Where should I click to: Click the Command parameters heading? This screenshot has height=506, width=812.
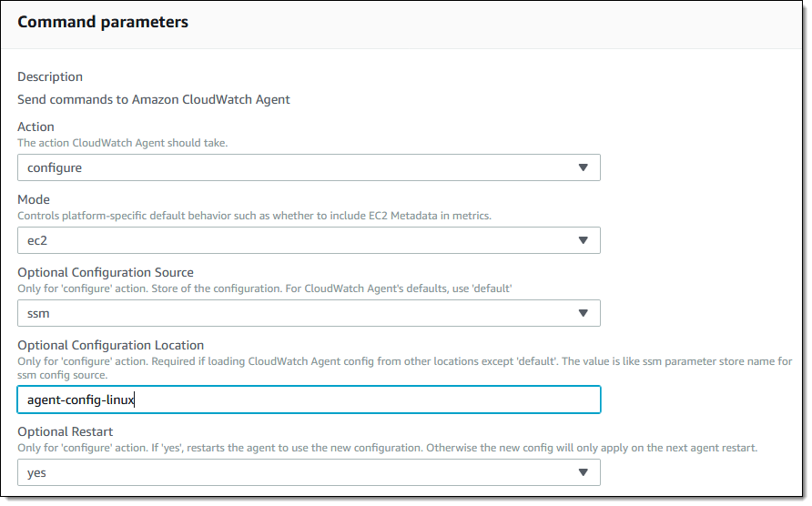pyautogui.click(x=103, y=22)
